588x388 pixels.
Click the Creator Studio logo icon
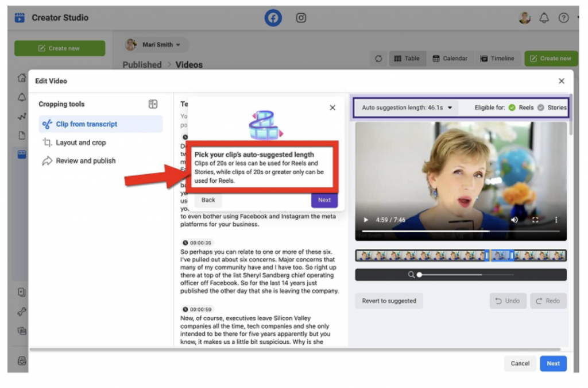pos(20,18)
